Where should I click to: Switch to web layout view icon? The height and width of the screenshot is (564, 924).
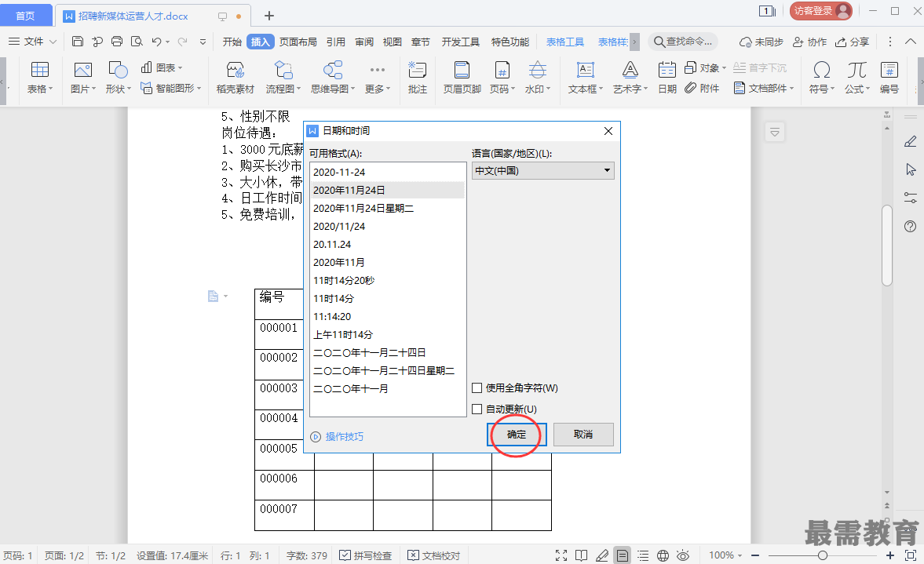[663, 555]
